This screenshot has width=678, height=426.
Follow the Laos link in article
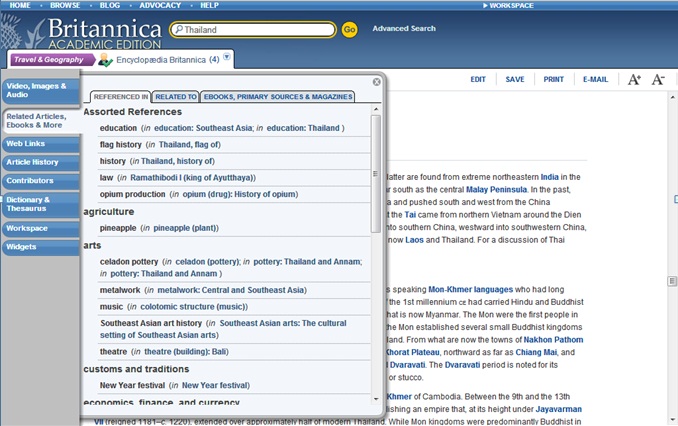pos(414,240)
